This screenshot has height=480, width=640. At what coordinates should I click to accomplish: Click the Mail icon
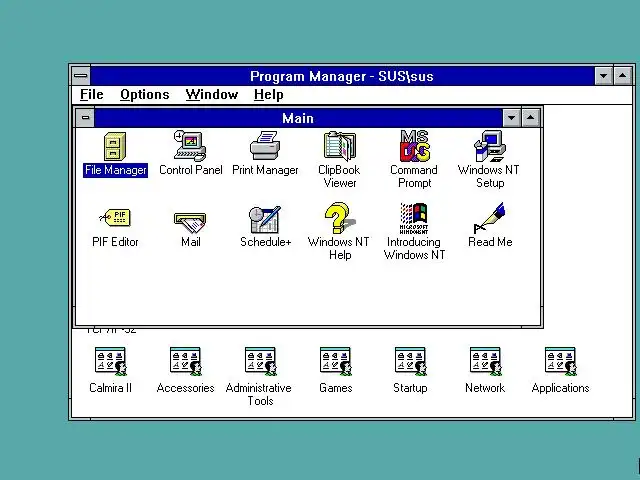(190, 222)
